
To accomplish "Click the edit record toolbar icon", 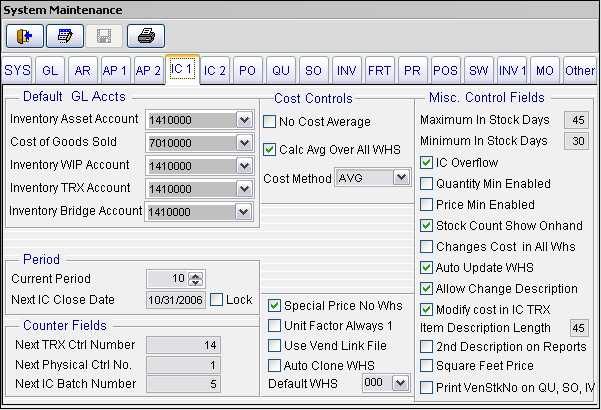I will click(x=65, y=36).
